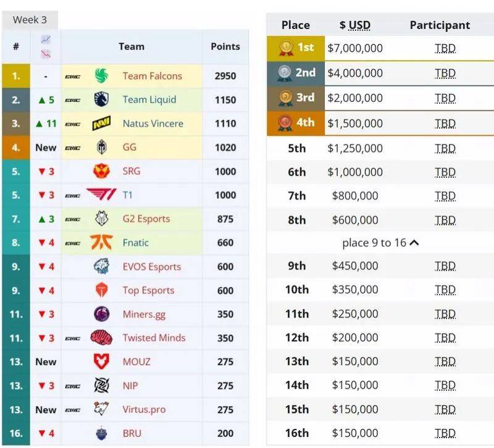Click the Participant column header

click(440, 25)
